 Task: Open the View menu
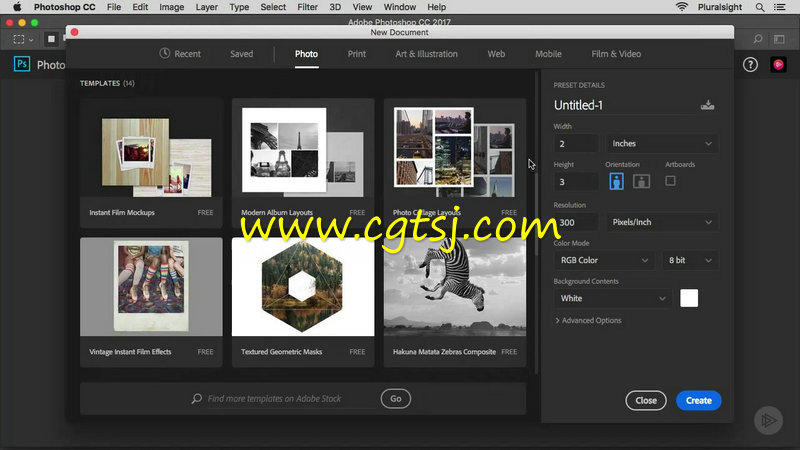pyautogui.click(x=362, y=7)
